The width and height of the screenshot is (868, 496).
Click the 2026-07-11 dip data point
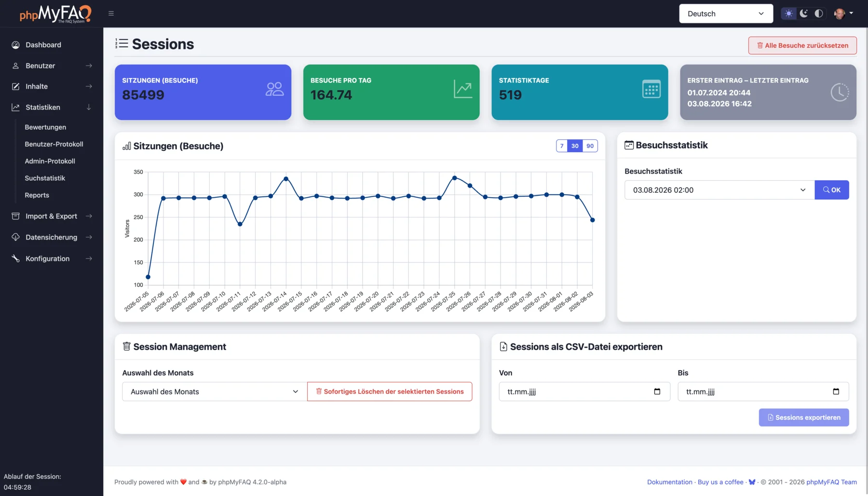(240, 224)
